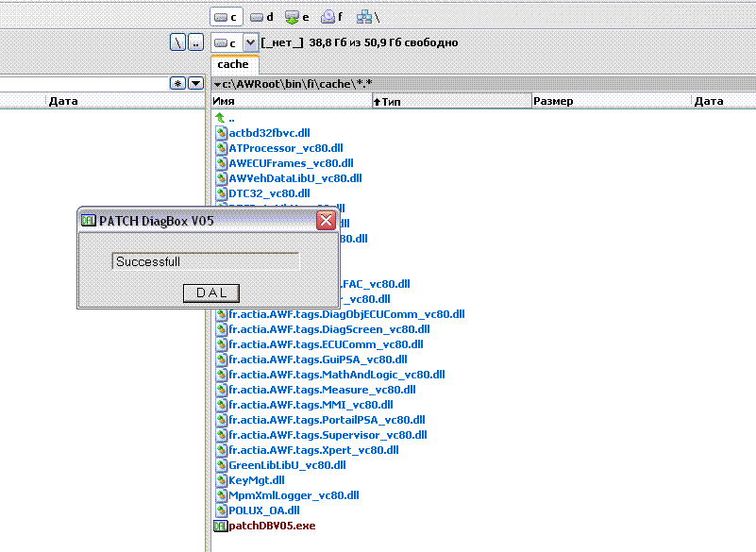Screen dimensions: 756x552
Task: Go to parent directory with '..' button
Action: (195, 42)
